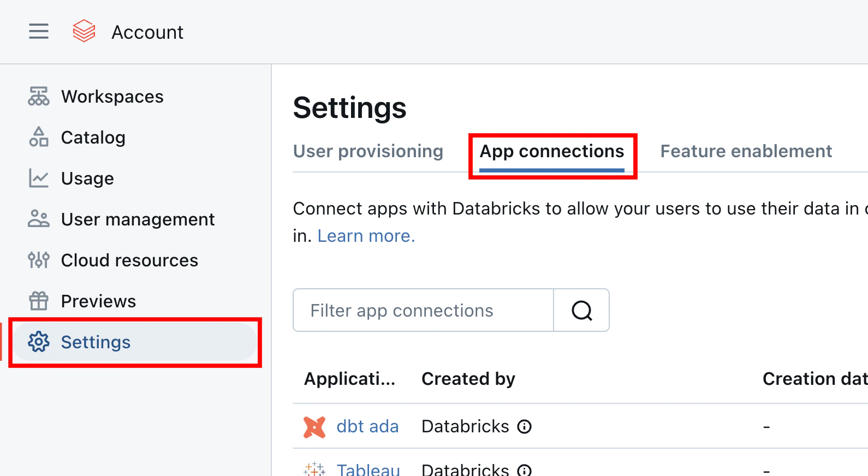Click the Creation date column header
Image resolution: width=868 pixels, height=476 pixels.
pyautogui.click(x=815, y=379)
